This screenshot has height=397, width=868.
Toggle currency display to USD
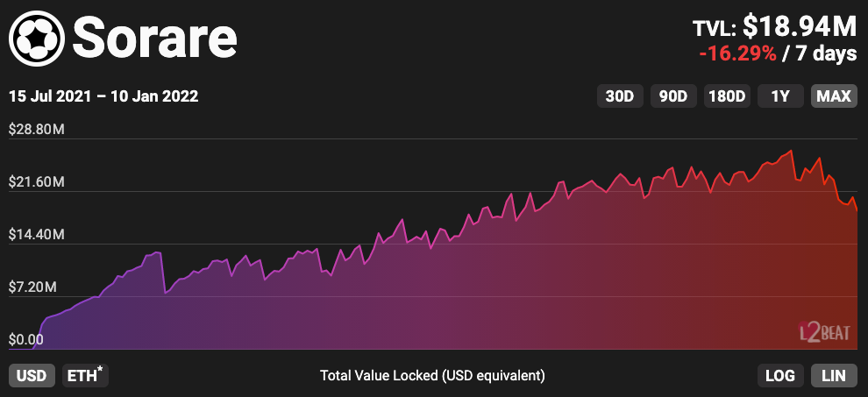[x=32, y=375]
